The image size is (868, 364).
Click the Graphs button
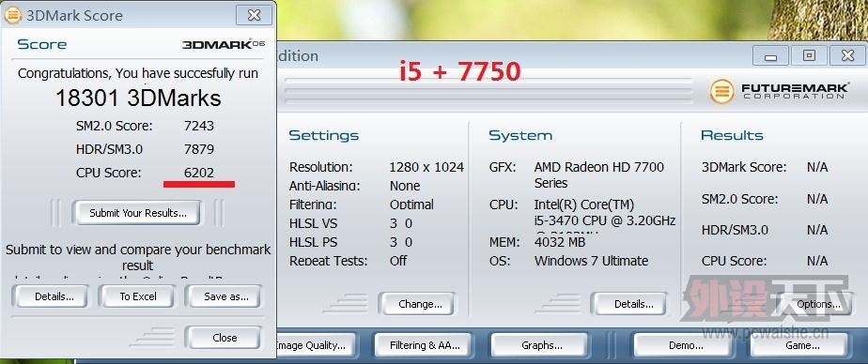[x=541, y=345]
